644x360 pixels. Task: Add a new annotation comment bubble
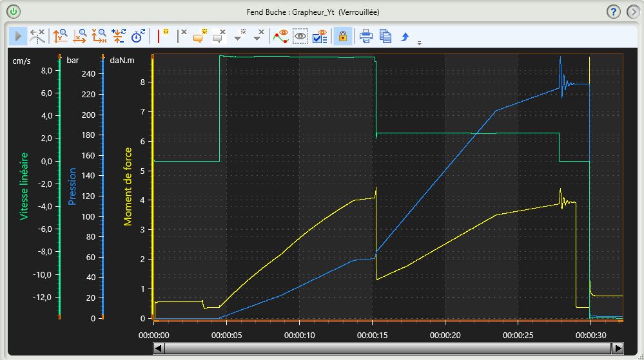pos(200,36)
